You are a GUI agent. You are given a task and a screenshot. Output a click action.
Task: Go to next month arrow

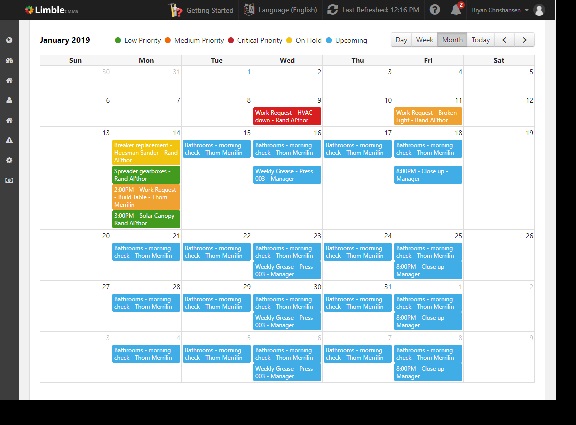pyautogui.click(x=524, y=40)
